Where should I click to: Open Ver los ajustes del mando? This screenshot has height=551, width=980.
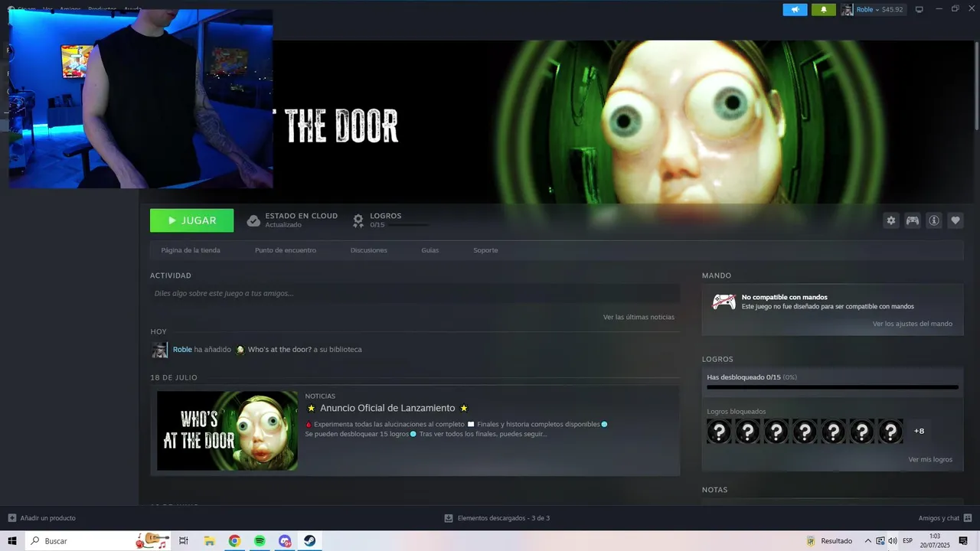[913, 324]
